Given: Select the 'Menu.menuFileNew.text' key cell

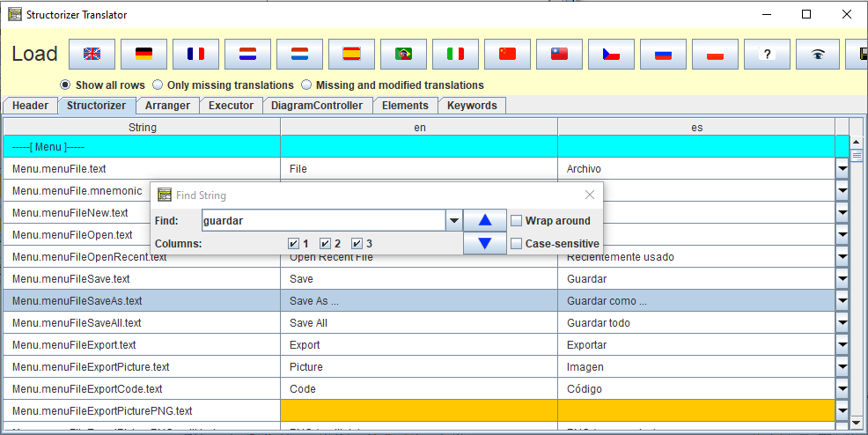Looking at the screenshot, I should 77,213.
